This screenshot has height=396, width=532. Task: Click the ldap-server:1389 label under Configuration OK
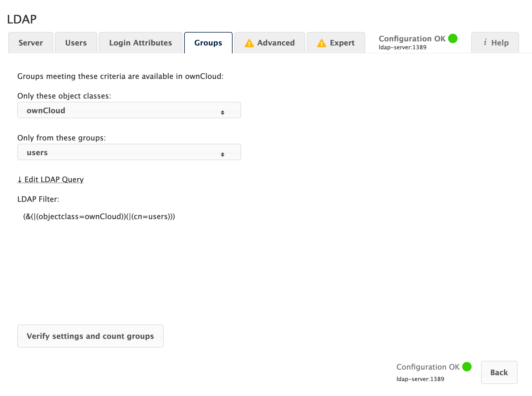tap(402, 47)
